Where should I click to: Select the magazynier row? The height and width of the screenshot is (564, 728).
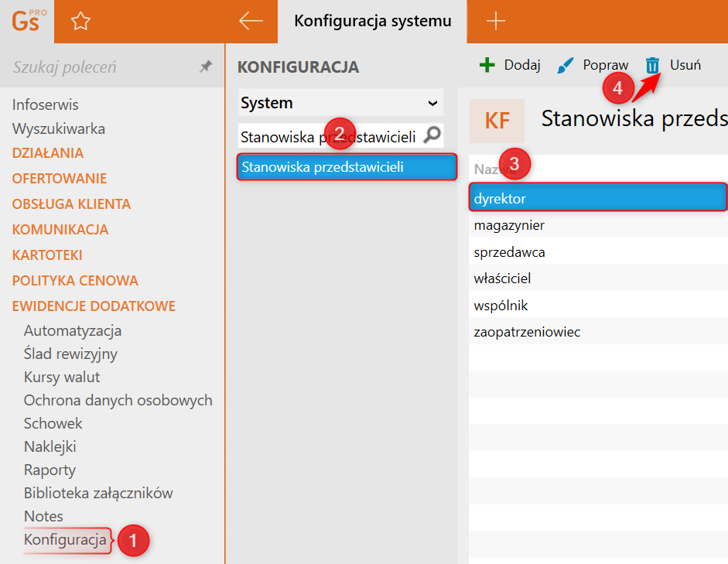(599, 225)
